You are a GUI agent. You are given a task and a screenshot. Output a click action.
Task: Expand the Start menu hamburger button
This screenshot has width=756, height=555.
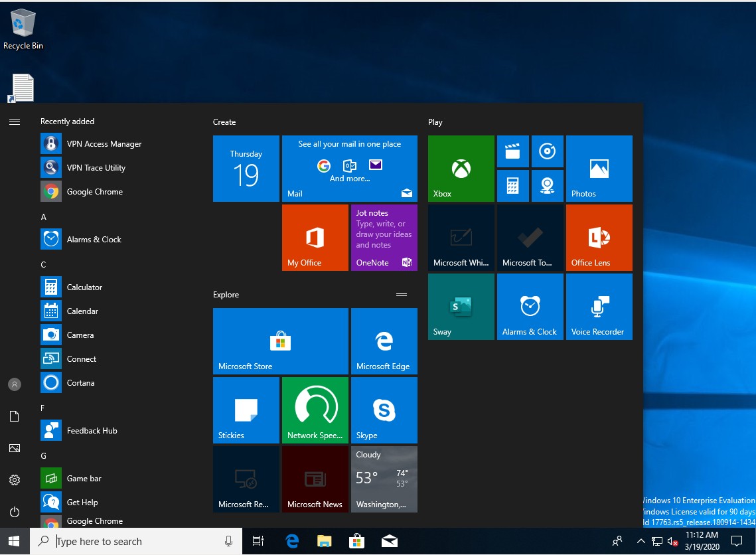pos(15,121)
